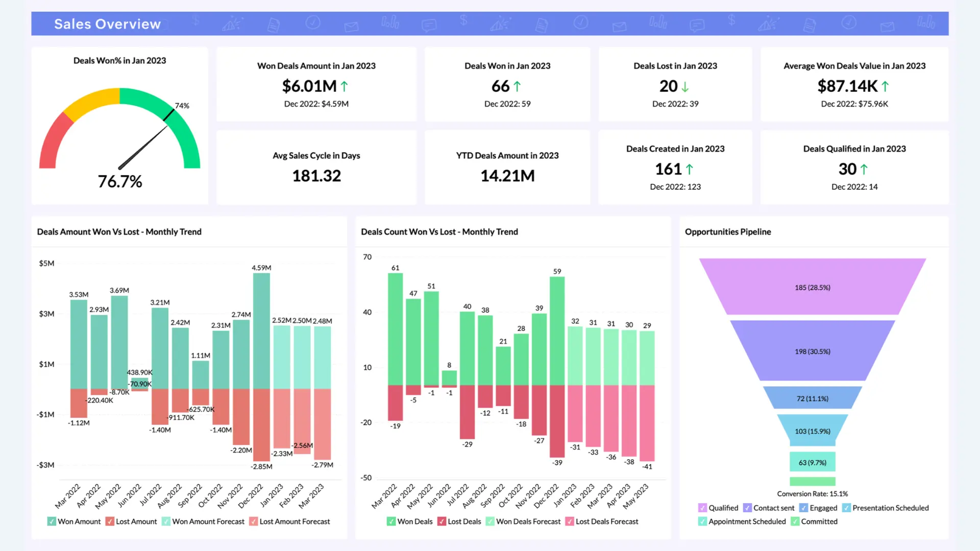Toggle the Presentation Scheduled legend checkbox
Screen dimensions: 980x551
point(846,508)
